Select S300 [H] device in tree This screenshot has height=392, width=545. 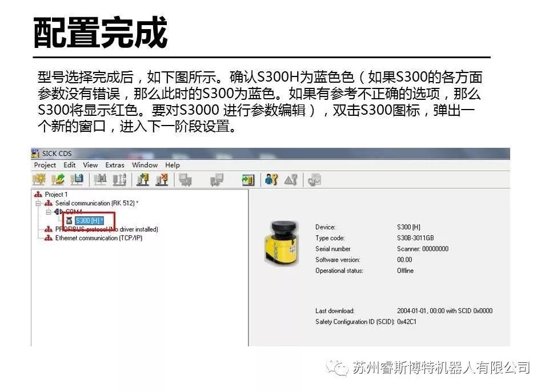[89, 221]
